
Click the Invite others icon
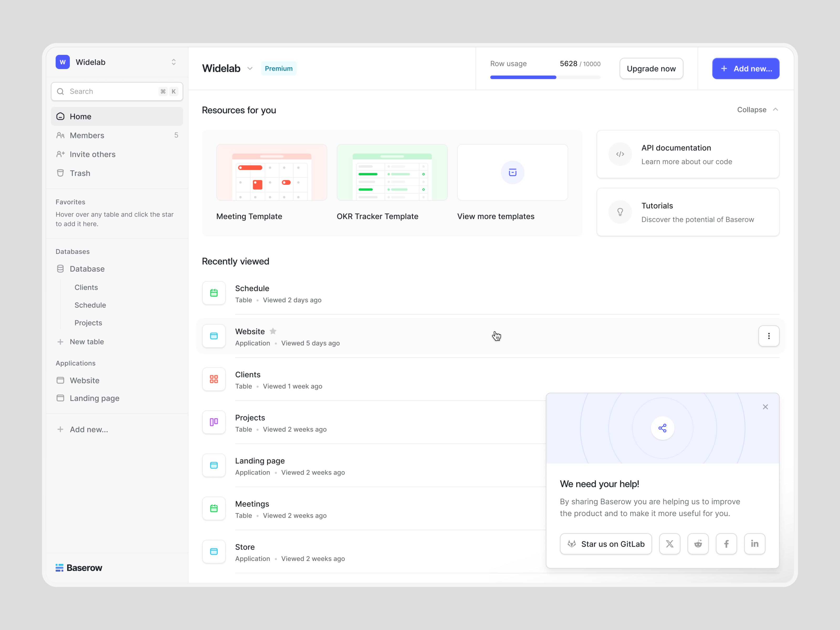click(x=60, y=154)
